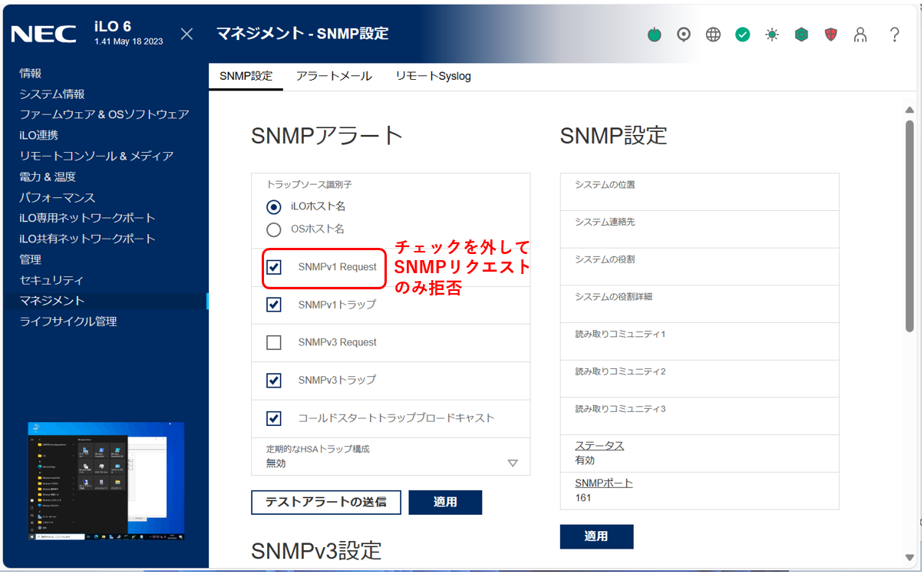Click テストアラートの送信 button

[326, 503]
